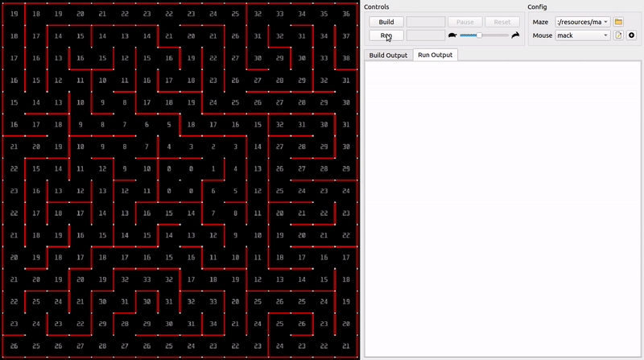Select the Run Output tab
This screenshot has height=360, width=644.
pyautogui.click(x=435, y=55)
